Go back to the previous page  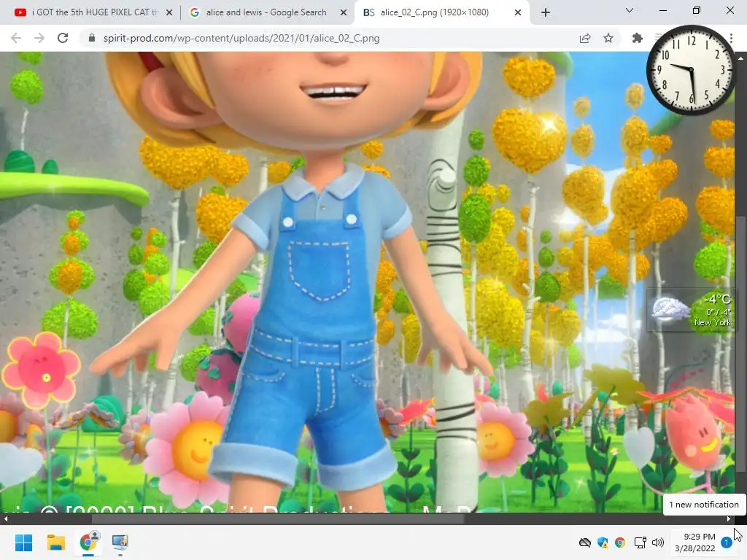[16, 38]
